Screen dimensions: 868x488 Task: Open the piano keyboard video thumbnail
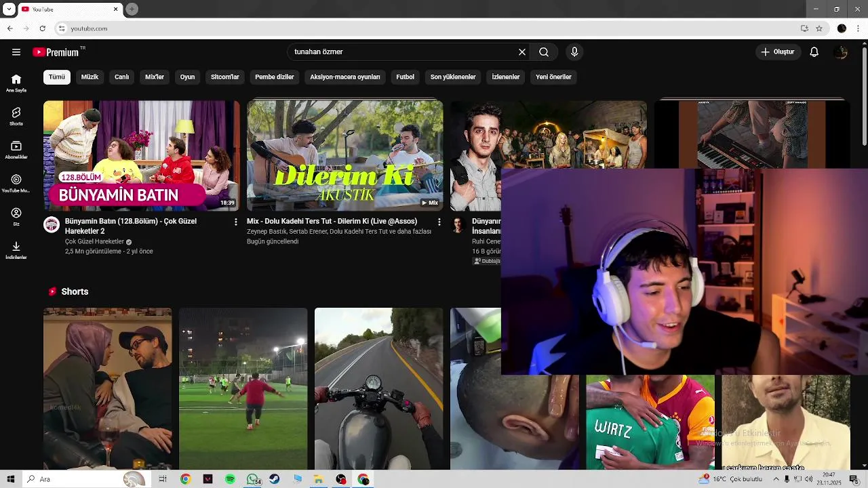point(752,134)
